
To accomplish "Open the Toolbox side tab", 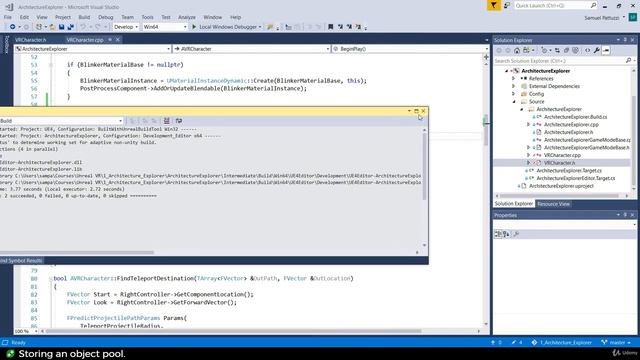I will tap(6, 44).
